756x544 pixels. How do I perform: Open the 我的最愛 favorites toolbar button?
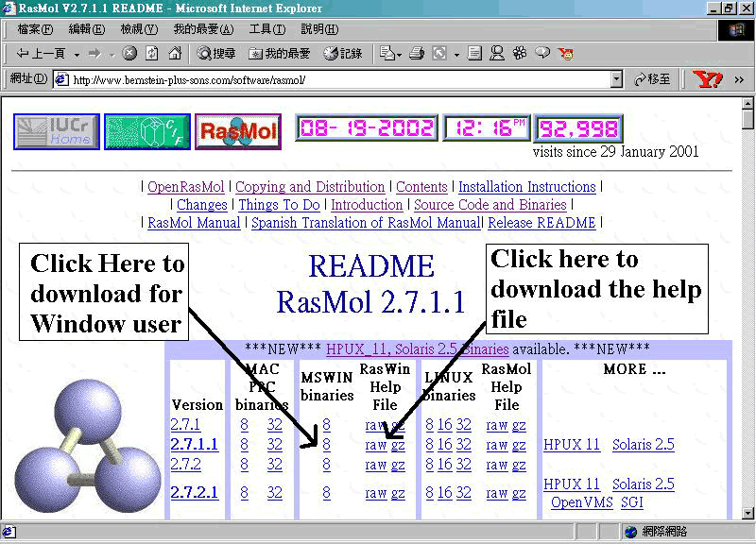click(279, 54)
